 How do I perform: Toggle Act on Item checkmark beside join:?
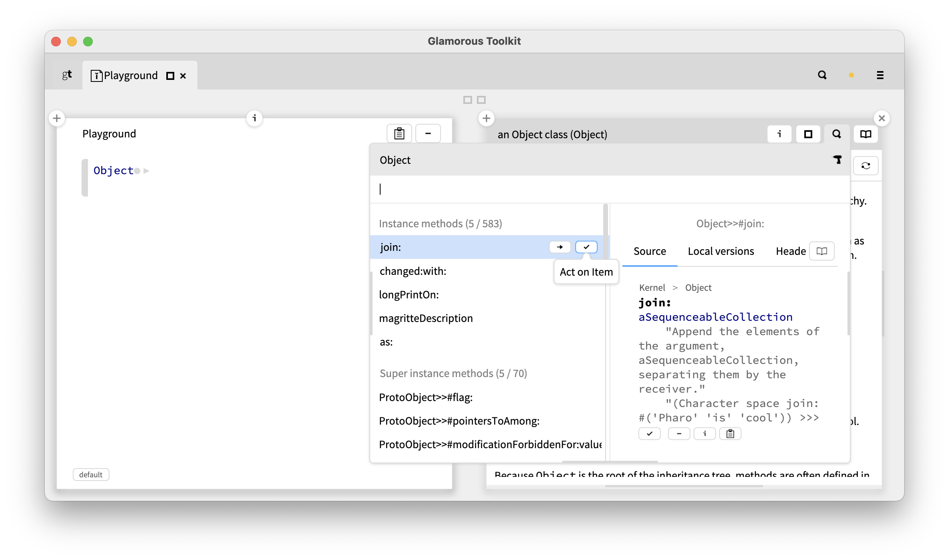point(586,247)
